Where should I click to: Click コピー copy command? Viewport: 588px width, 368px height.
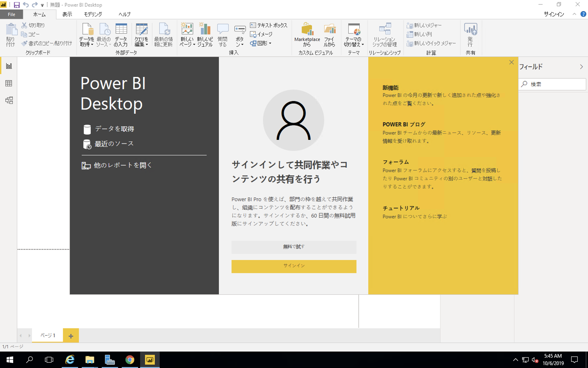(30, 34)
